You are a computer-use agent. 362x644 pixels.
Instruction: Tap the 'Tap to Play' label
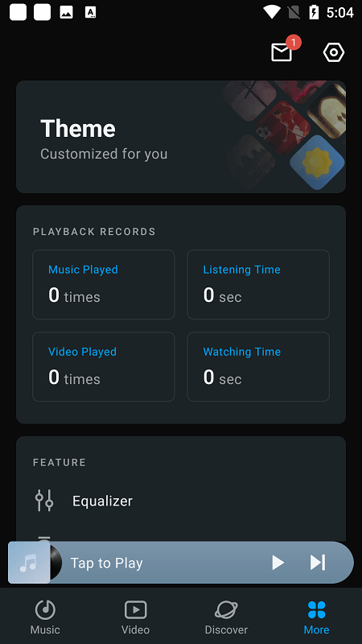107,563
